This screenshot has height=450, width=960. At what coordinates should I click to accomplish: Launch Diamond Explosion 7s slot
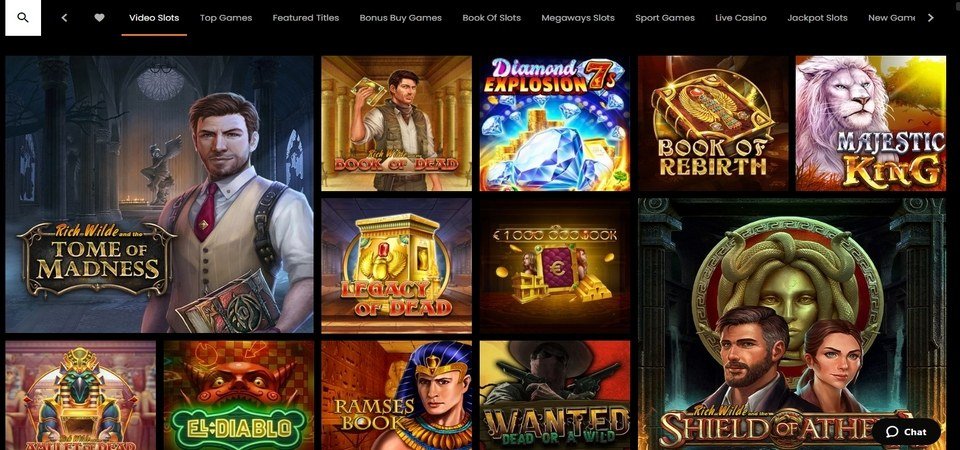pos(555,124)
